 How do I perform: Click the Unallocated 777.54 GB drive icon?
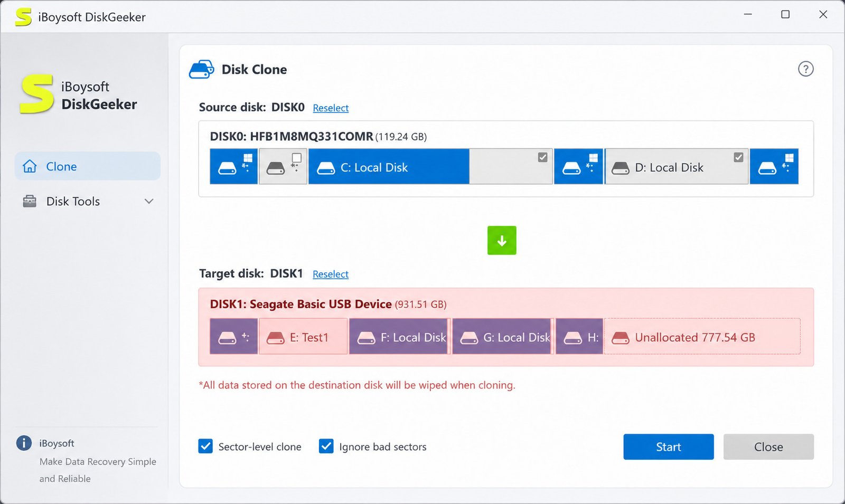click(x=621, y=338)
